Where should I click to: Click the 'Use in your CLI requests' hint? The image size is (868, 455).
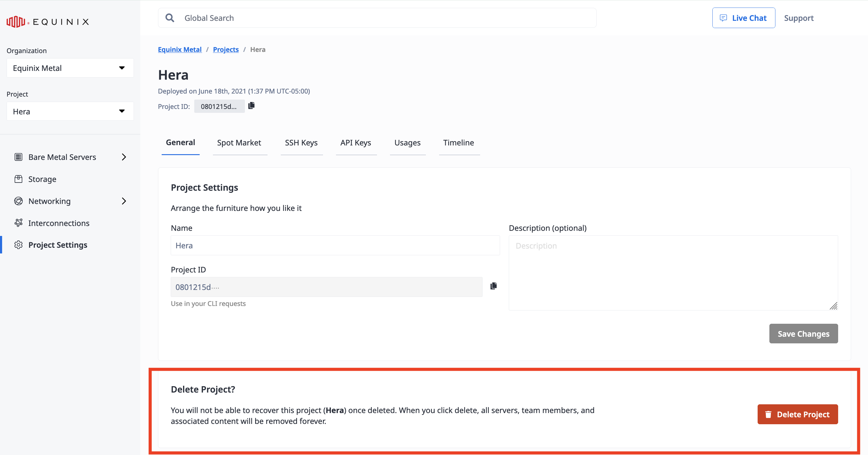click(x=208, y=304)
